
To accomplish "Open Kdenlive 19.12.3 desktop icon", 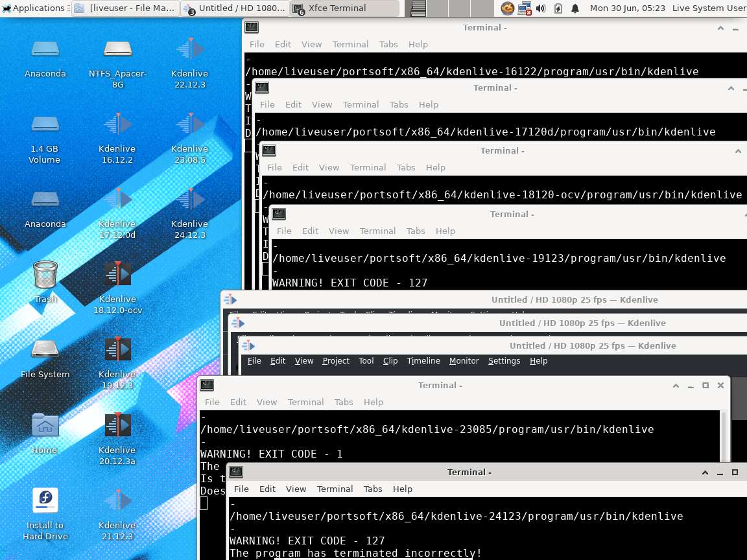I will [x=117, y=364].
